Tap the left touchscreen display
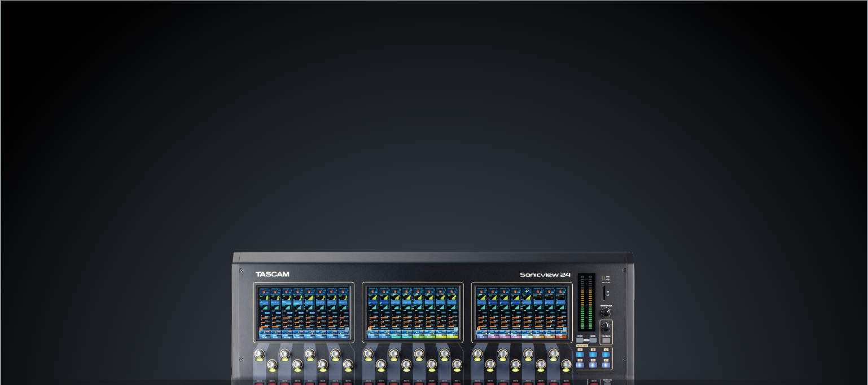The width and height of the screenshot is (868, 385). coord(304,312)
